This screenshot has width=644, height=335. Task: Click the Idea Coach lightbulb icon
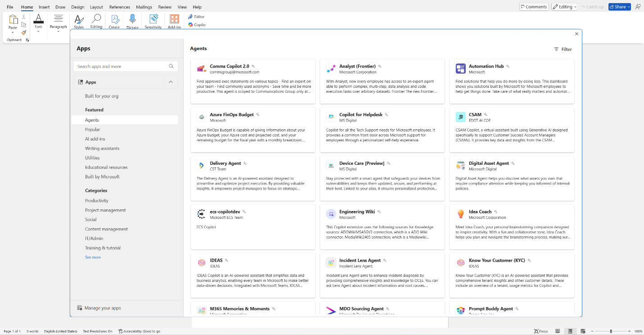coord(460,214)
